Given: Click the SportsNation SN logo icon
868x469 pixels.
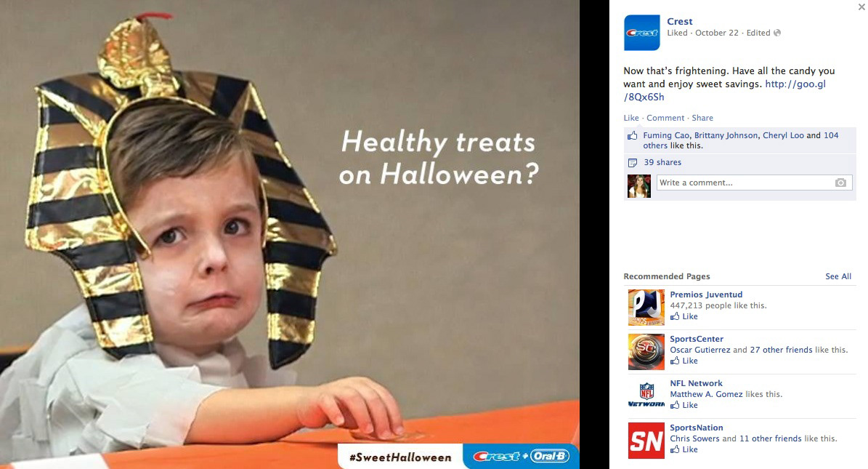Looking at the screenshot, I should coord(646,440).
